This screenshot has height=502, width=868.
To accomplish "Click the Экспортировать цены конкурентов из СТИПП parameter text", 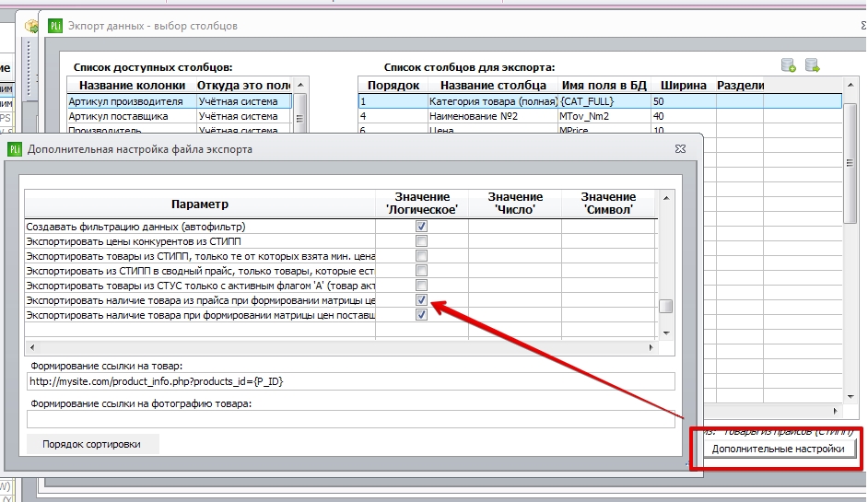I will (134, 241).
